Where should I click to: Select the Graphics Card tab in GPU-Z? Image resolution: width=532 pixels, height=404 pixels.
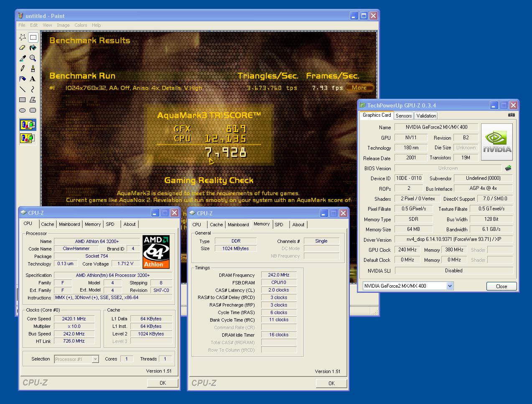(x=377, y=115)
